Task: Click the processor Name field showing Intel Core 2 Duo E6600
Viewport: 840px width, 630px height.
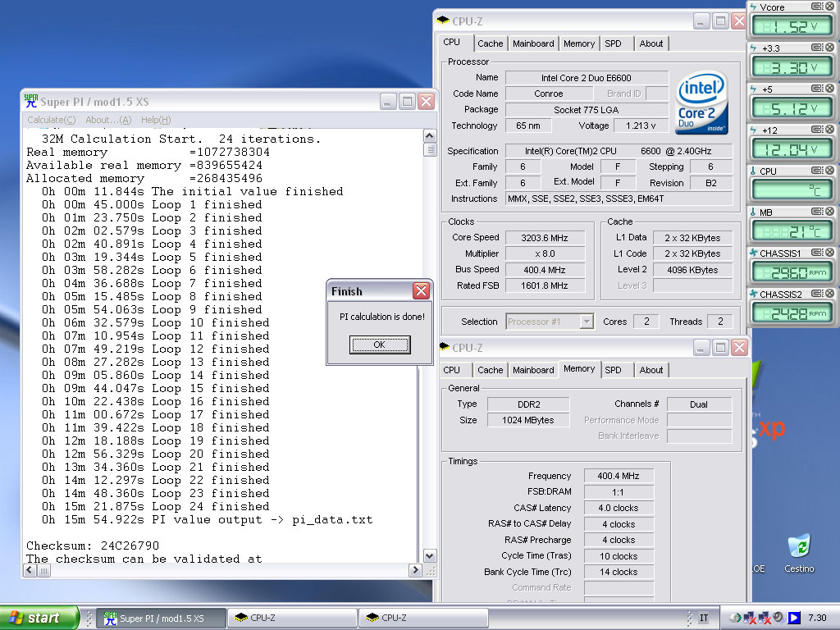Action: 587,78
